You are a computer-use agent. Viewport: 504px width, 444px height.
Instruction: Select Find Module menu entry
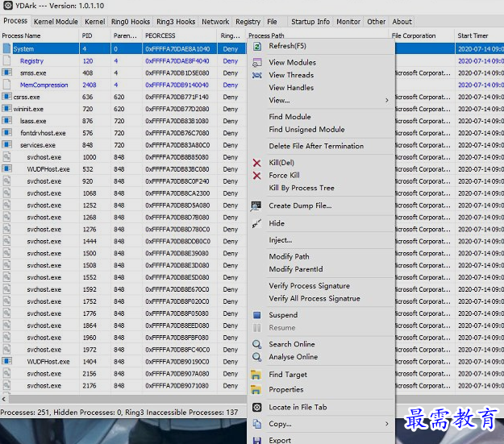pyautogui.click(x=290, y=117)
